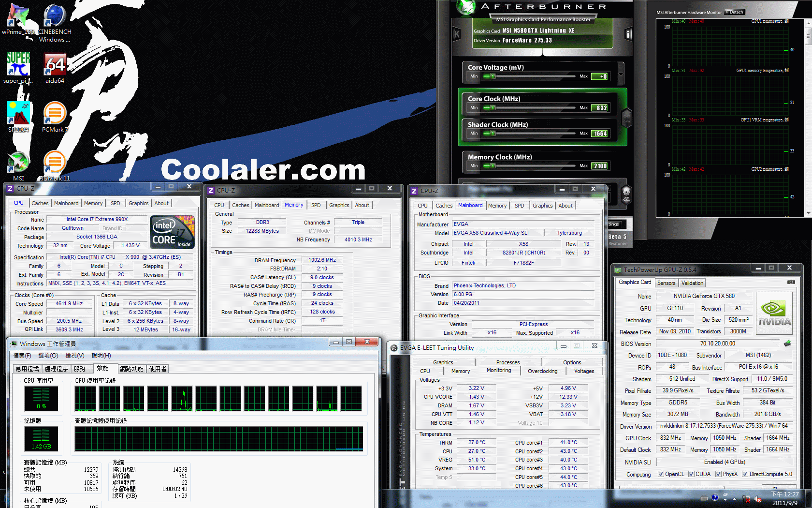Open the SP2004 desktop shortcut
Image resolution: width=812 pixels, height=508 pixels.
pyautogui.click(x=18, y=117)
